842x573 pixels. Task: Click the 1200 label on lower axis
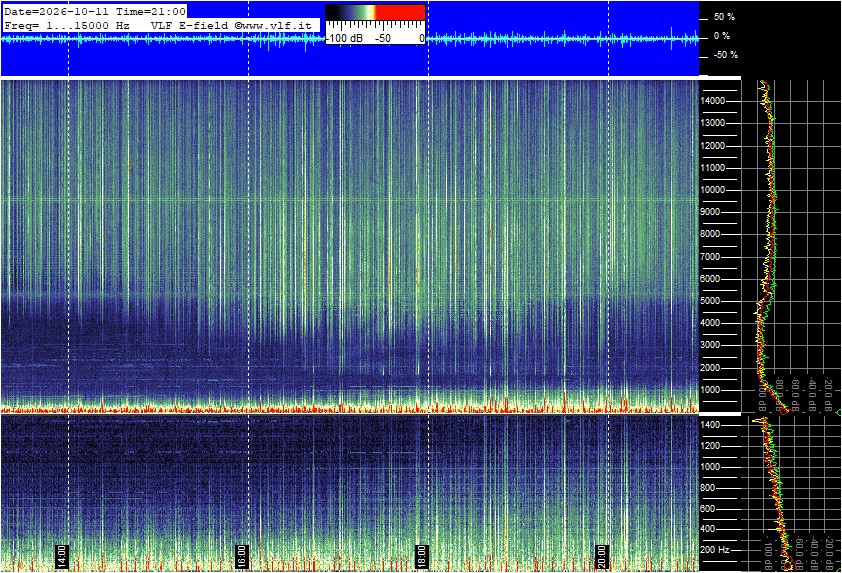click(710, 446)
